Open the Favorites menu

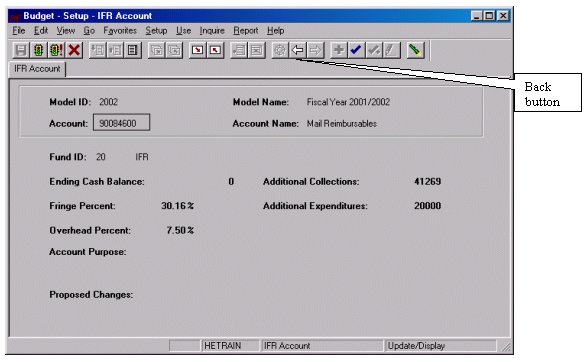click(x=120, y=31)
